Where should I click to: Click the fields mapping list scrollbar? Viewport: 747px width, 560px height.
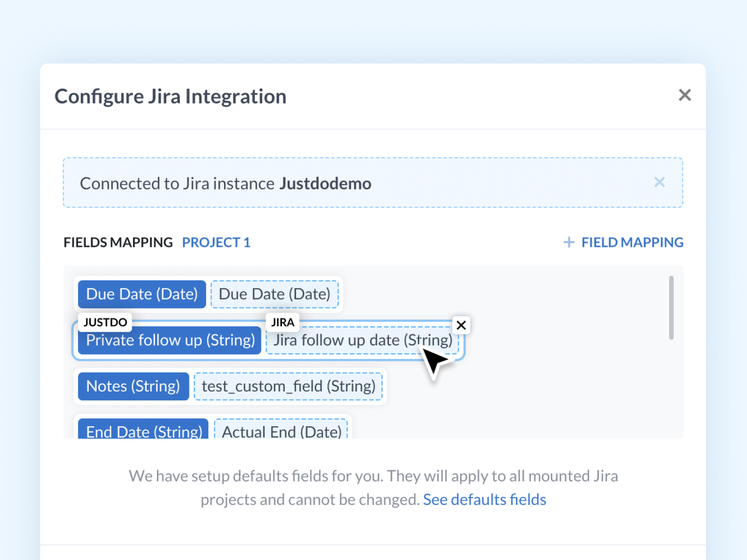(x=671, y=308)
